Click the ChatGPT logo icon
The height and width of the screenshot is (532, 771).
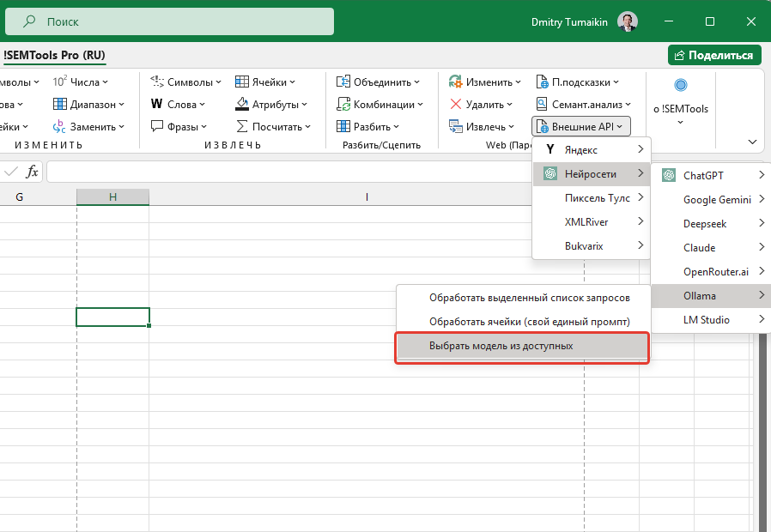pos(669,175)
